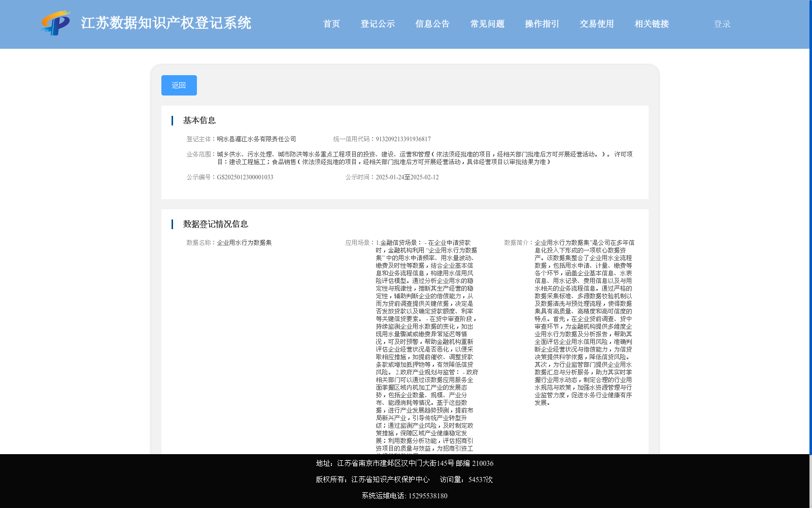
Task: Click the system logo icon
Action: click(56, 23)
